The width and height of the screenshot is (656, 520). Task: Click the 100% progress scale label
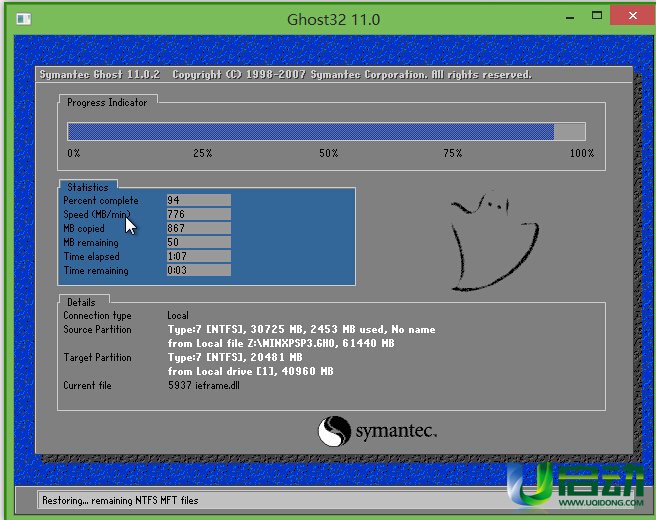582,153
